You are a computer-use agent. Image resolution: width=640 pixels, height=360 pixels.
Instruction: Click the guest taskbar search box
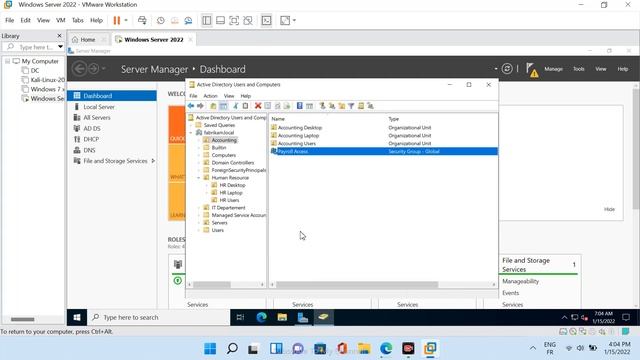159,317
